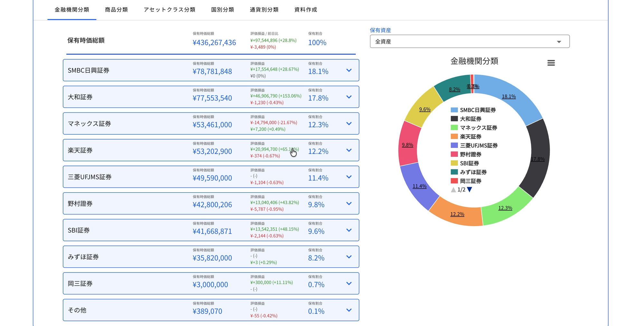This screenshot has width=644, height=326.
Task: Click the みずほ証券 value ¥35,820,000
Action: pyautogui.click(x=212, y=258)
